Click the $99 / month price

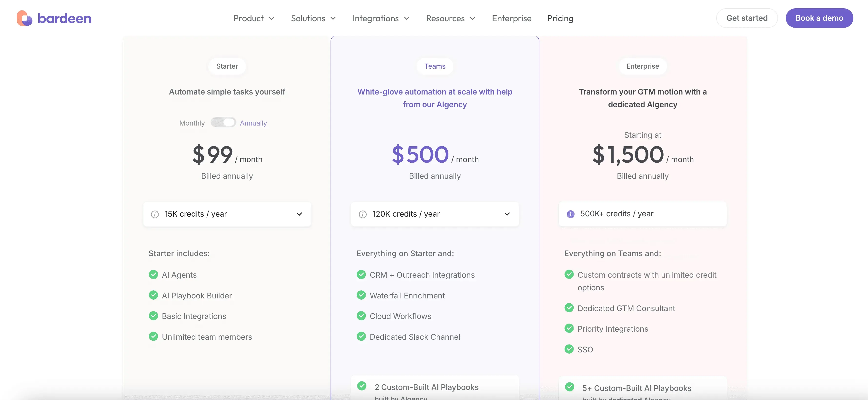click(227, 155)
